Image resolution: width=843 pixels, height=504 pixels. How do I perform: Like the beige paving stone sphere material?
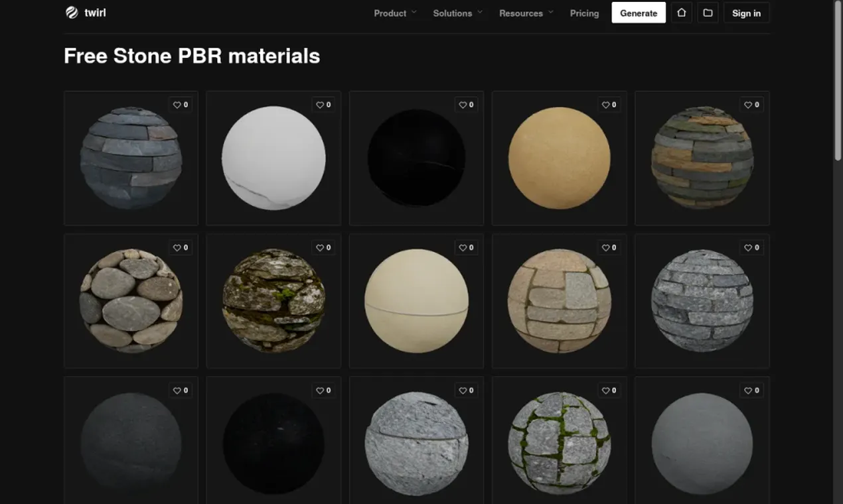point(609,247)
